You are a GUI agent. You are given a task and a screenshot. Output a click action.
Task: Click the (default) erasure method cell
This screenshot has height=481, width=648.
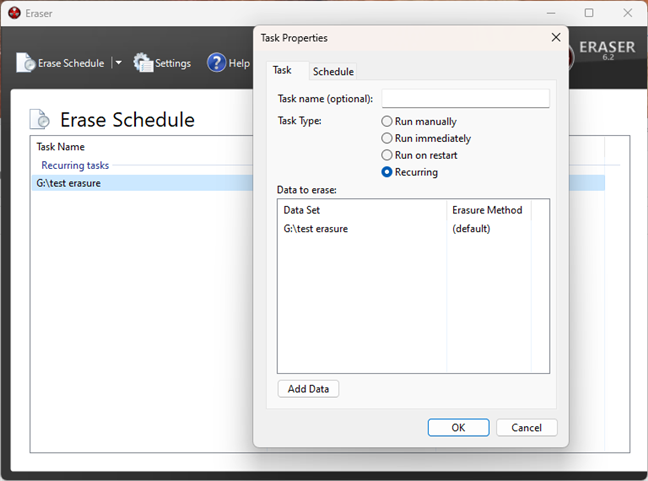click(471, 229)
